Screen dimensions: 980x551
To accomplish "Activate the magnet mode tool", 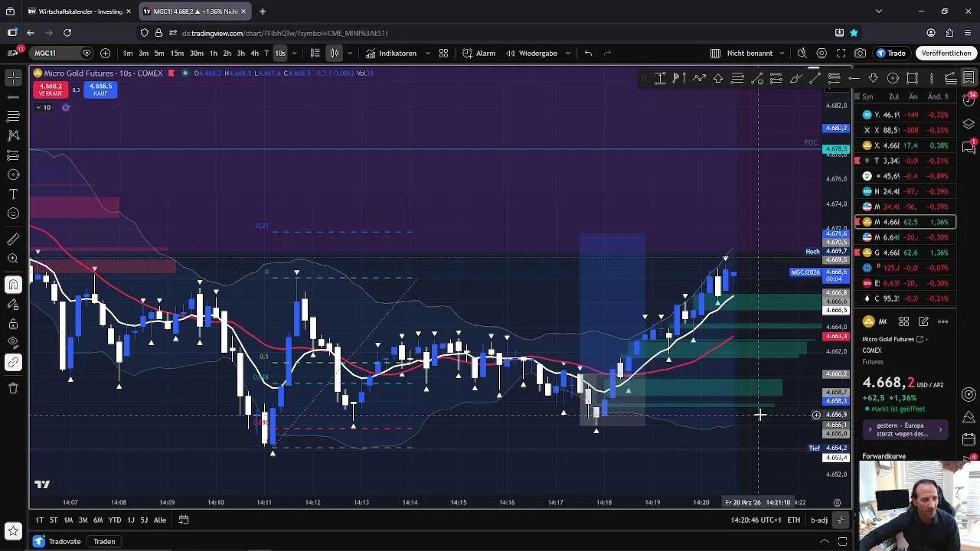I will click(13, 285).
